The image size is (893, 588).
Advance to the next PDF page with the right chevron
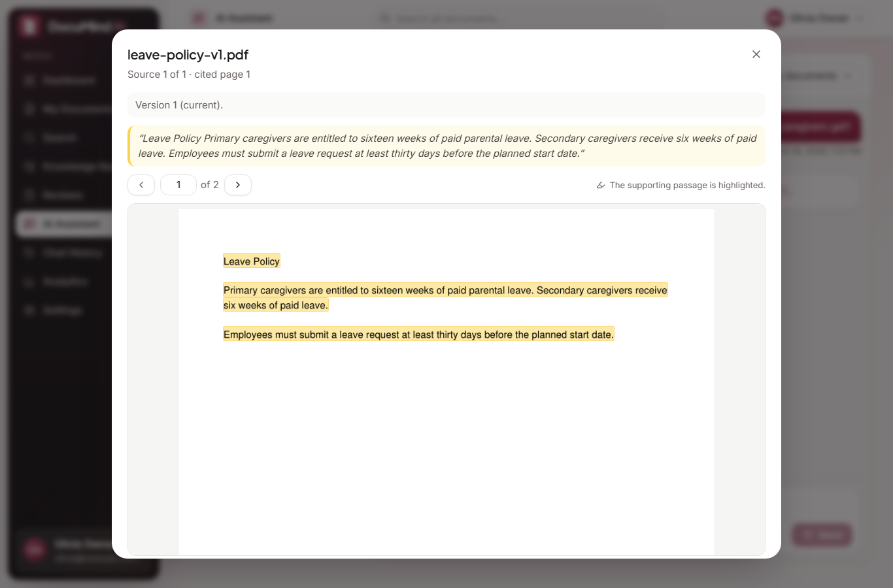pyautogui.click(x=238, y=185)
